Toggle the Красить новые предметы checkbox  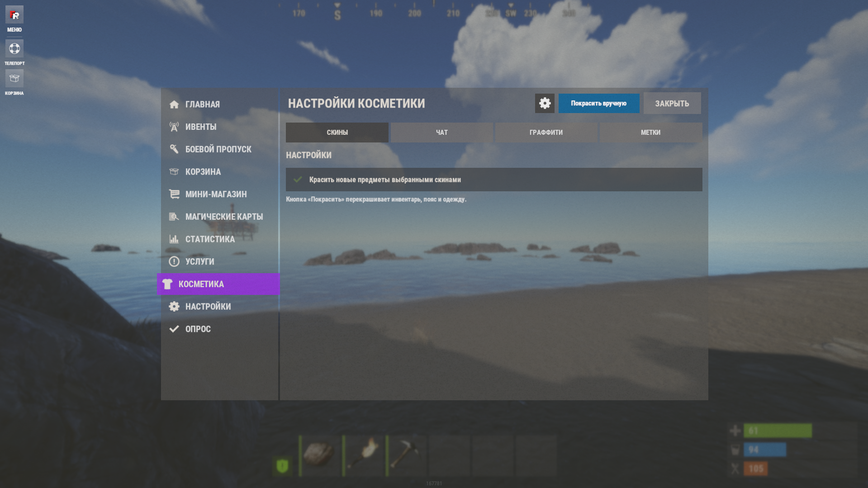coord(298,180)
